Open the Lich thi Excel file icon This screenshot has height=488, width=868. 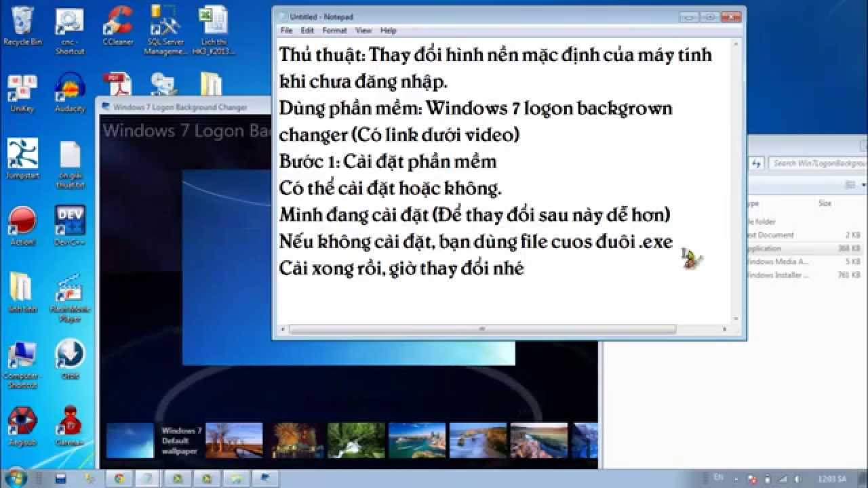[x=213, y=30]
